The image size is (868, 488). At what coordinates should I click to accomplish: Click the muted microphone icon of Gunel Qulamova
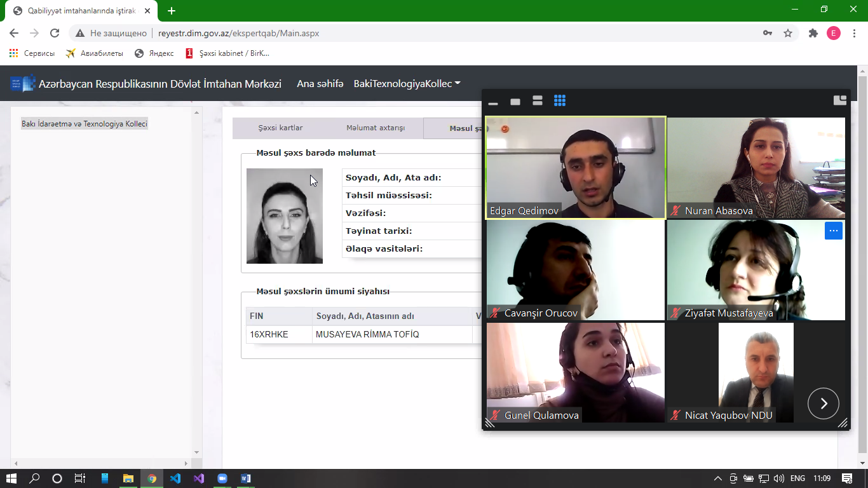[495, 416]
